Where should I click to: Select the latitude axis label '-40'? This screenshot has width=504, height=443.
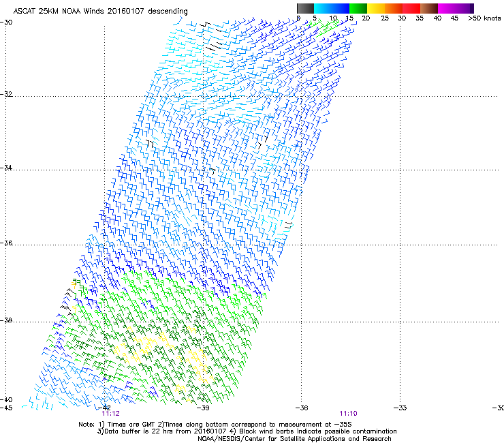[6, 399]
